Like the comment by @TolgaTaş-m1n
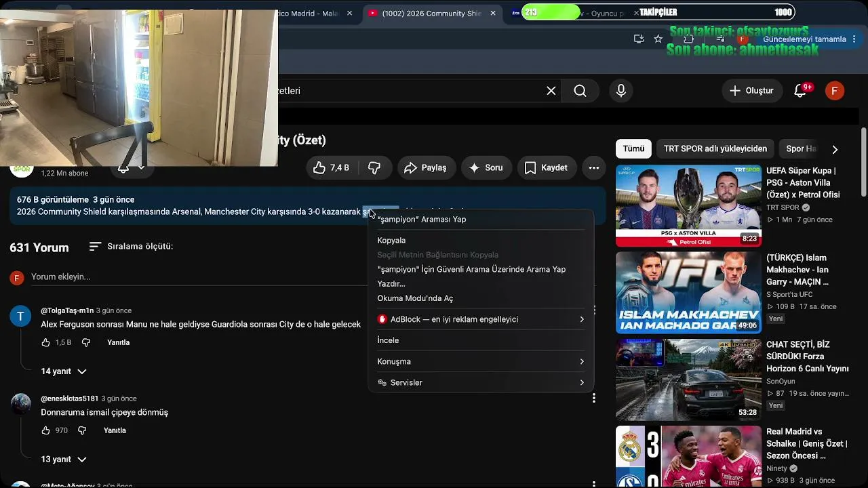This screenshot has height=488, width=868. tap(45, 342)
